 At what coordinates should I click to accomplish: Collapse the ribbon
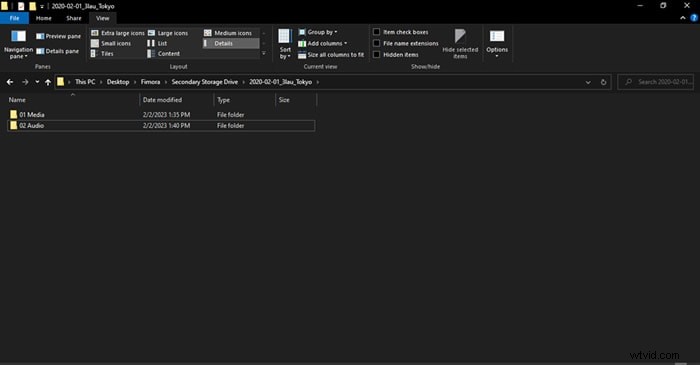click(x=683, y=18)
